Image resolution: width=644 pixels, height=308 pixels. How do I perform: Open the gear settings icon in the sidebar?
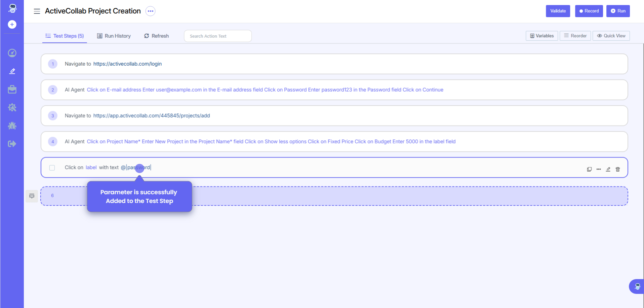(x=12, y=107)
